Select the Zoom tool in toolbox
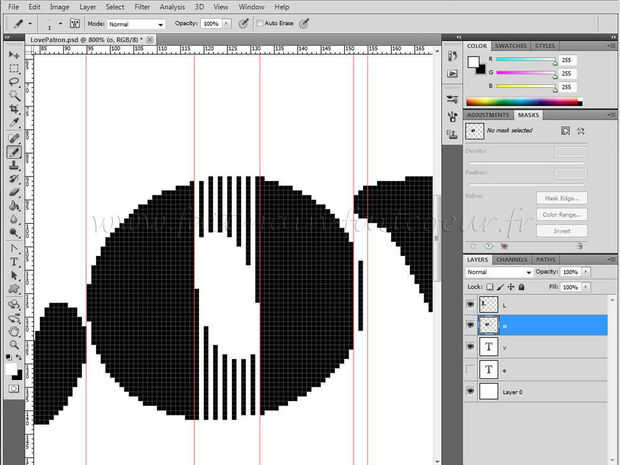Screen dimensions: 620x465 click(14, 345)
